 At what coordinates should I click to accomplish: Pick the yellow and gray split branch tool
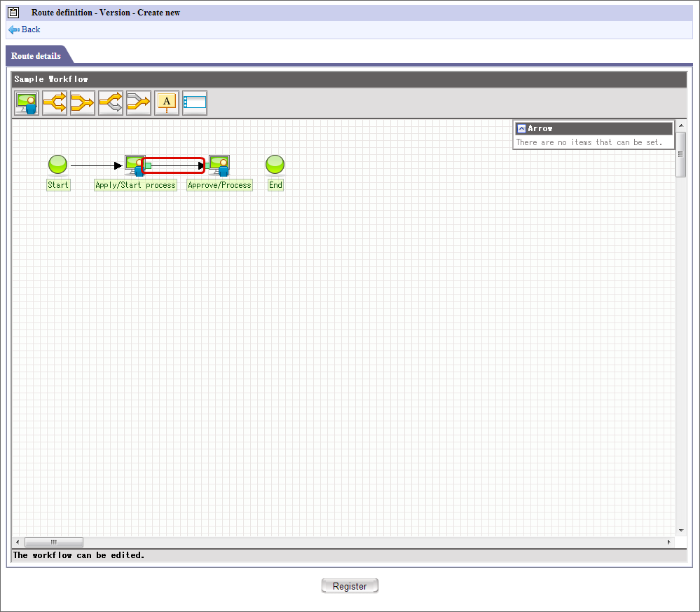point(111,103)
